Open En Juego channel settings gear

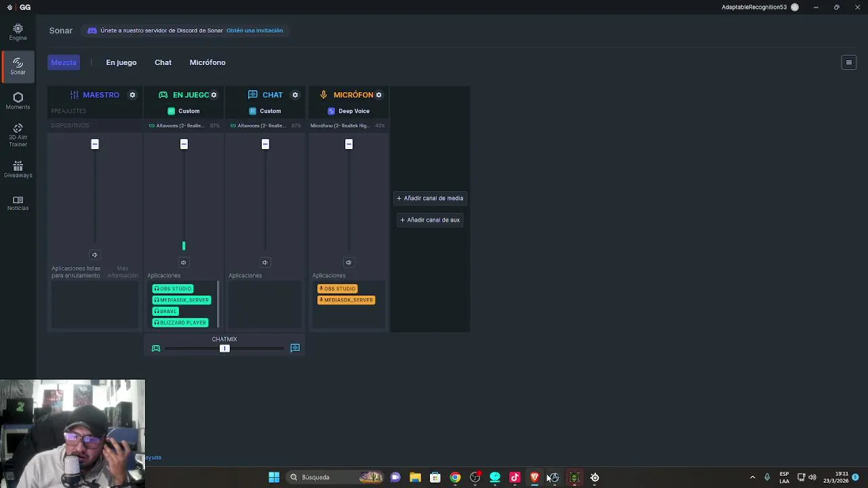coord(214,95)
